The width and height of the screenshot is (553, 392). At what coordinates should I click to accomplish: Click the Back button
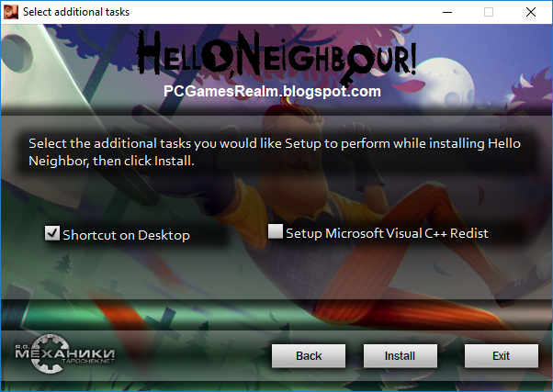click(x=309, y=355)
